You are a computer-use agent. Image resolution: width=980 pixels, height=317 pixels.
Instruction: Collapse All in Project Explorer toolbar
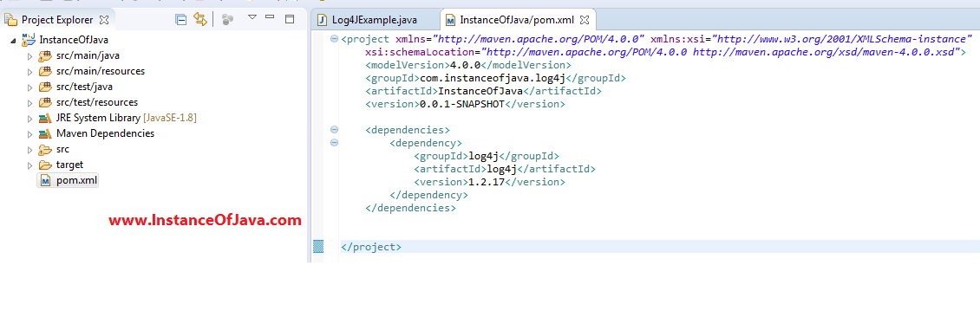tap(180, 19)
